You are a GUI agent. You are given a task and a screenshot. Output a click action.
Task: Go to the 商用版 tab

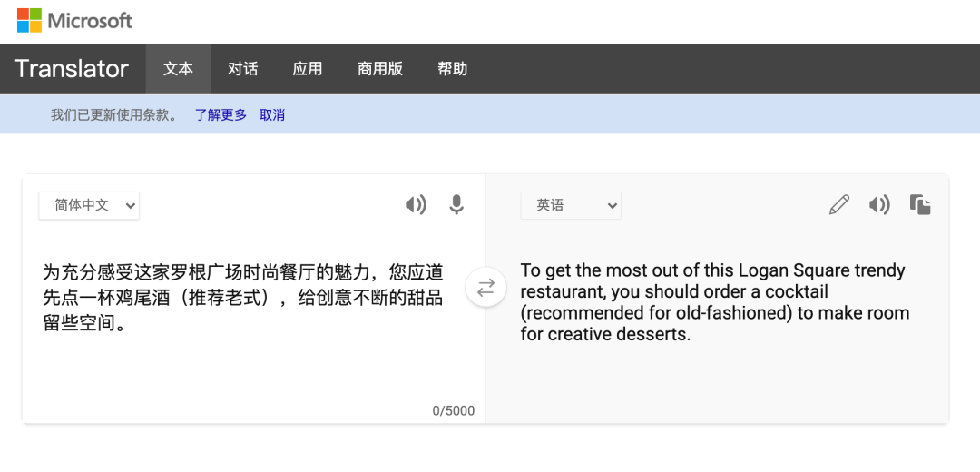tap(380, 69)
